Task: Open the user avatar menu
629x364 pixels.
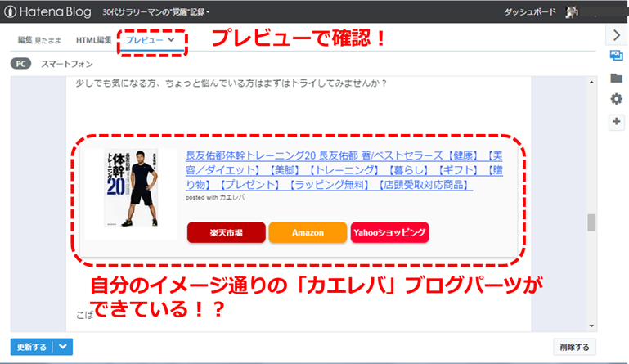Action: coord(572,12)
